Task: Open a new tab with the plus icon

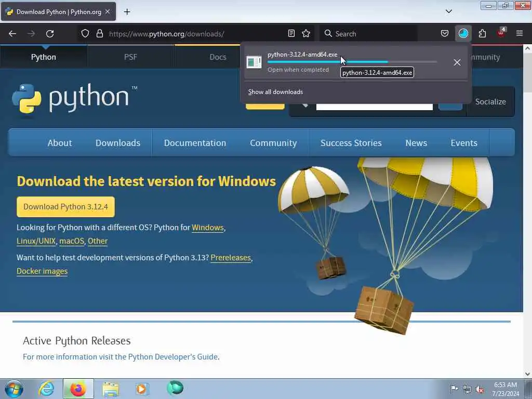Action: tap(127, 12)
